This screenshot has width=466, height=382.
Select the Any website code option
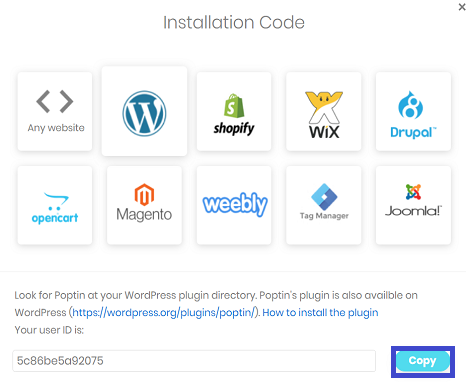pyautogui.click(x=55, y=111)
